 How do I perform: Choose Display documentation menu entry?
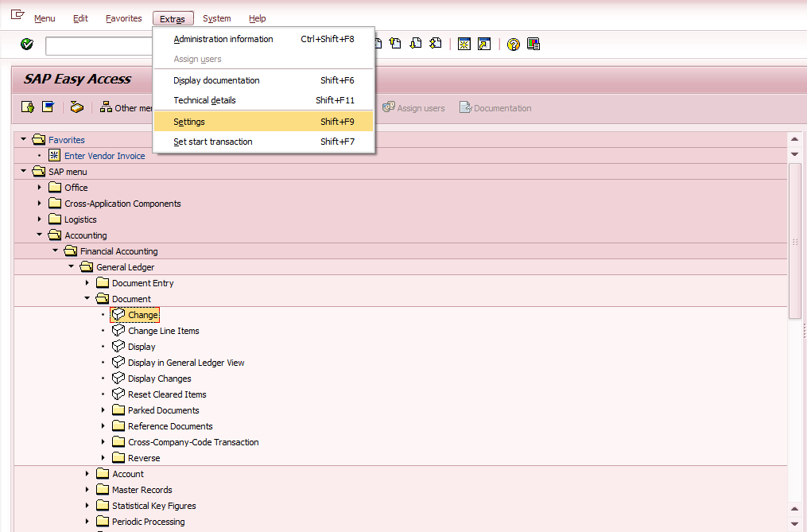263,80
